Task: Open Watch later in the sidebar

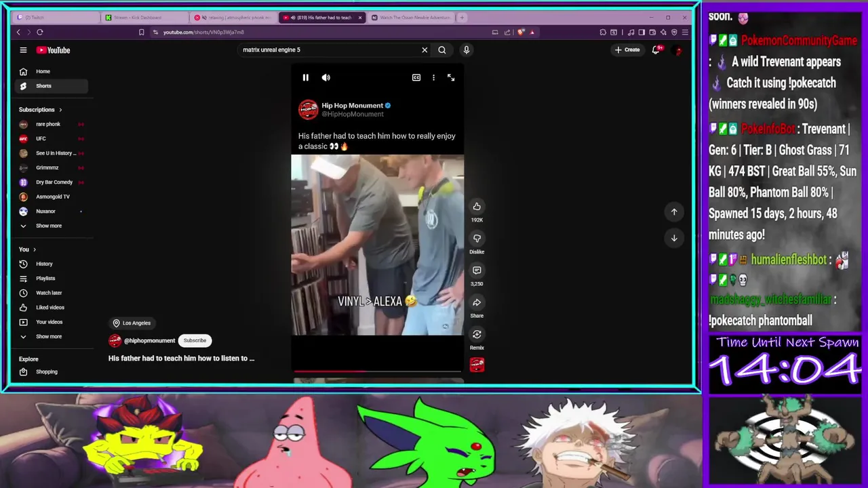Action: 52,293
